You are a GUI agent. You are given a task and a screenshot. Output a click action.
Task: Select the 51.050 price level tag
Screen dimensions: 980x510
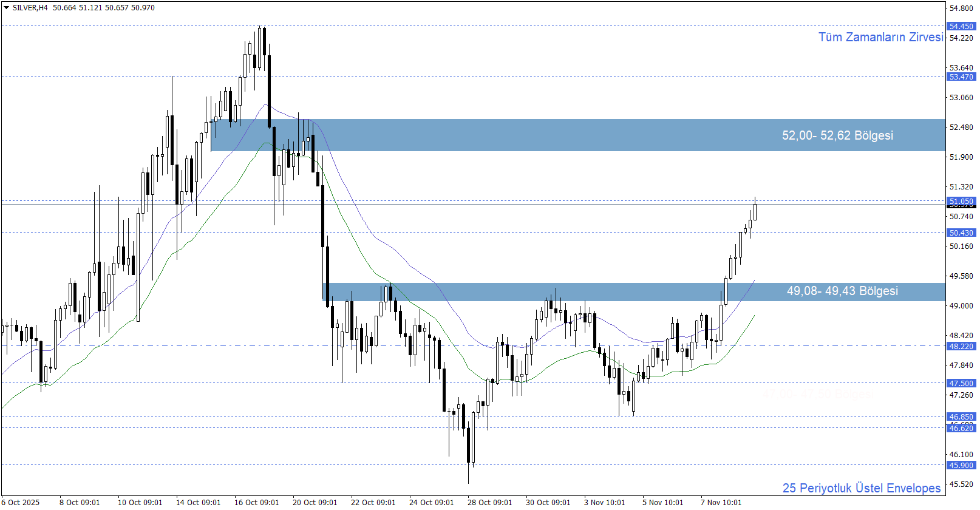point(961,201)
